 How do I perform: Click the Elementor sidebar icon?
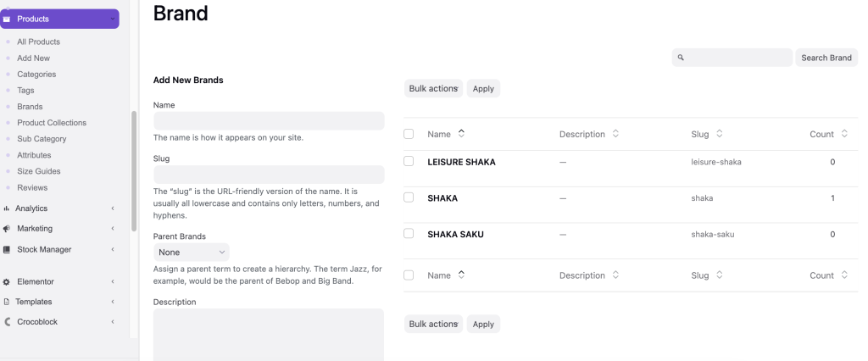pyautogui.click(x=7, y=281)
